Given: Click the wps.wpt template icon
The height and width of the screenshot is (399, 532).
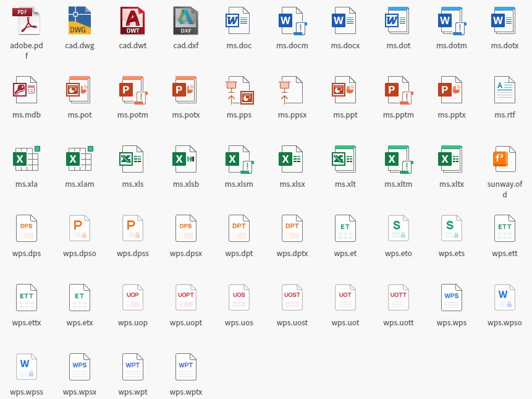Looking at the screenshot, I should point(133,367).
